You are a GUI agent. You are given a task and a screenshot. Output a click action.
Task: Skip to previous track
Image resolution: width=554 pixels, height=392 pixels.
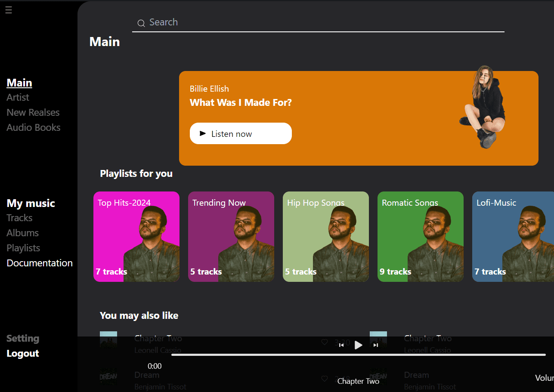(341, 345)
